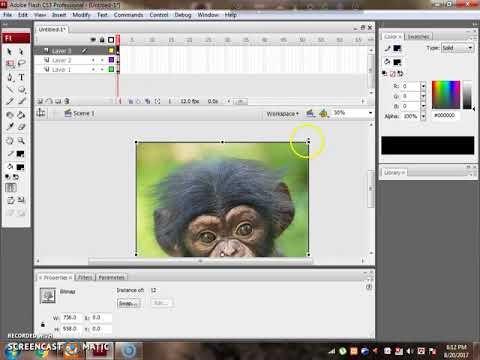Choose the Paint Bucket tool
Screen dimensions: 480x360
(22, 115)
